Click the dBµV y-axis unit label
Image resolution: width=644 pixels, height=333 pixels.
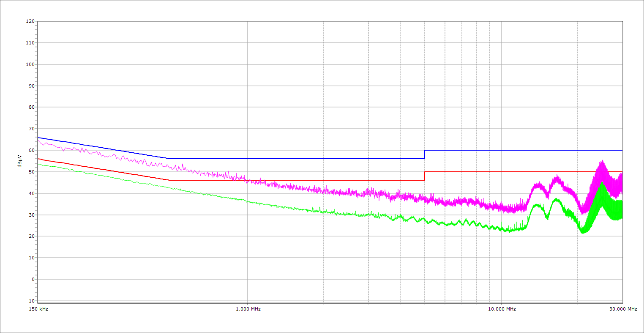click(20, 160)
